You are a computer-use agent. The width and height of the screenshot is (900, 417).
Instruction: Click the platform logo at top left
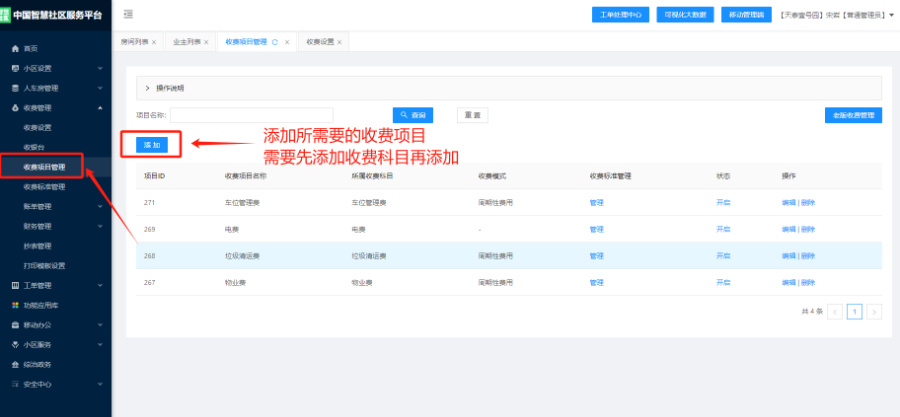coord(6,14)
